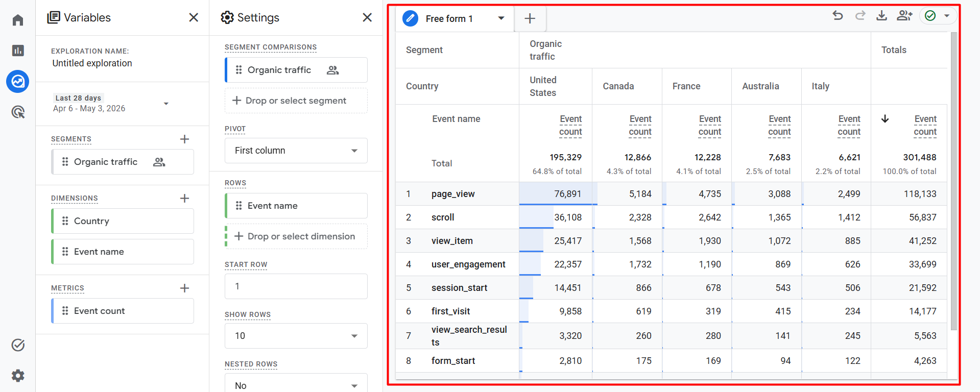Select Country dimension in Variables
The image size is (980, 392).
coord(123,221)
